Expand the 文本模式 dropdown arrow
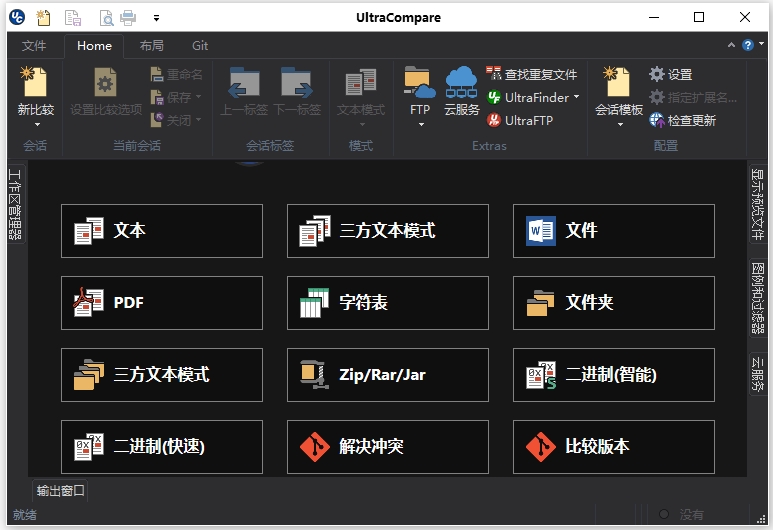The image size is (773, 530). pos(362,124)
